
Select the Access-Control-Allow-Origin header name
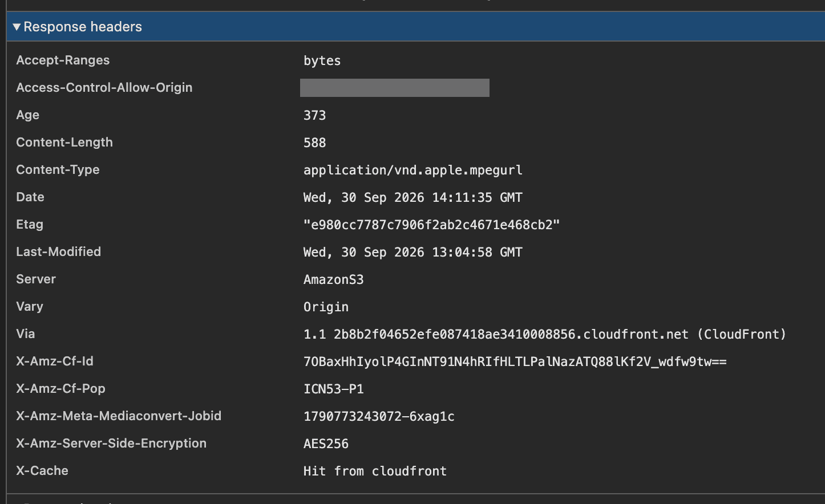click(104, 88)
